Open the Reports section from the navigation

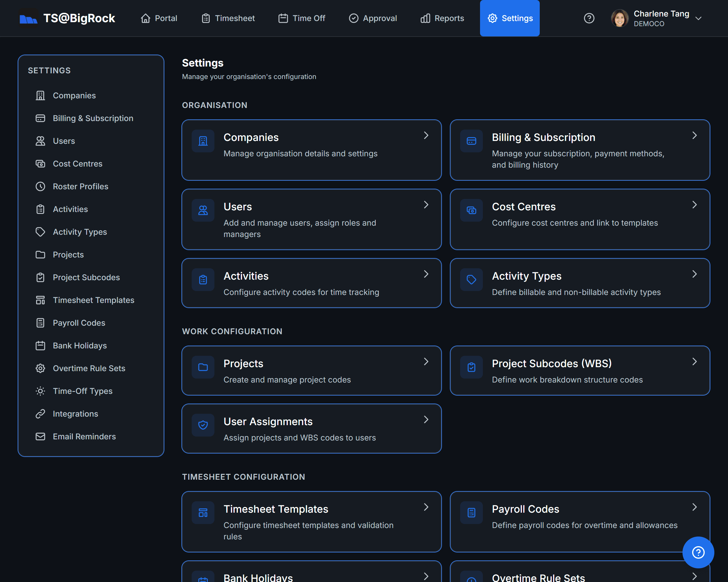coord(442,18)
